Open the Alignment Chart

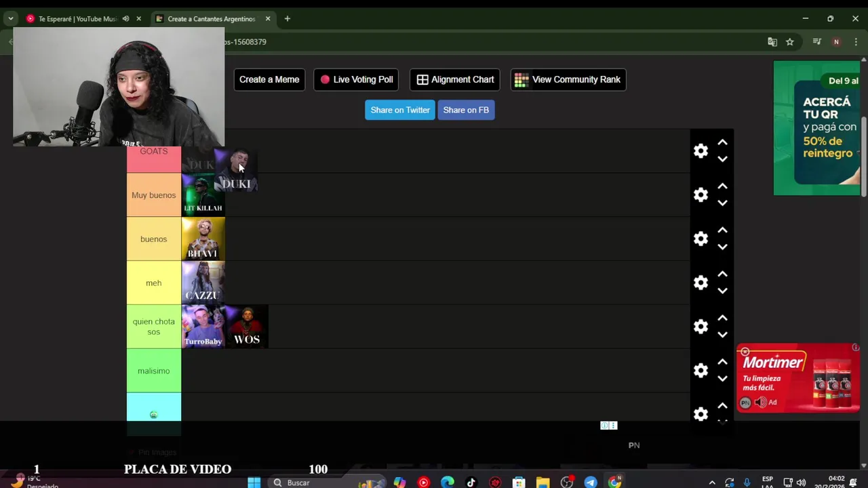[455, 79]
